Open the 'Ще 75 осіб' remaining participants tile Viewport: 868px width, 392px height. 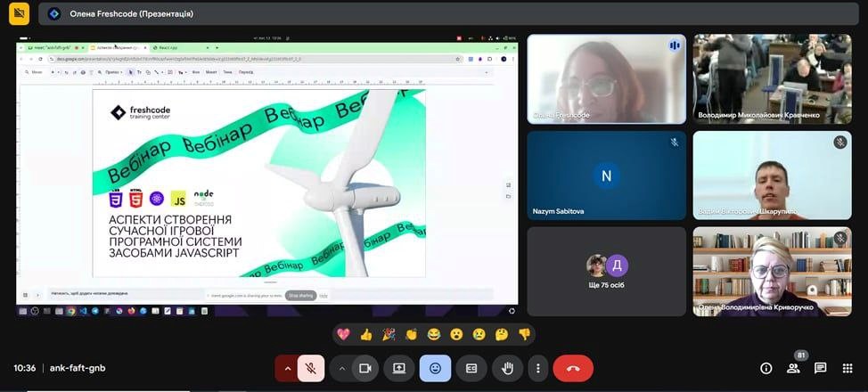click(x=606, y=272)
